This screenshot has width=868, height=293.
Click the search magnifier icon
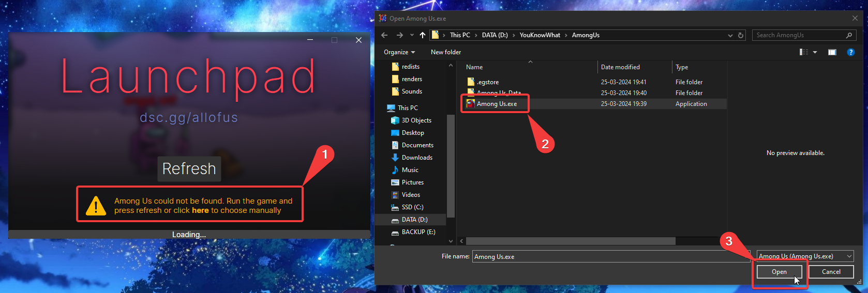pyautogui.click(x=849, y=35)
